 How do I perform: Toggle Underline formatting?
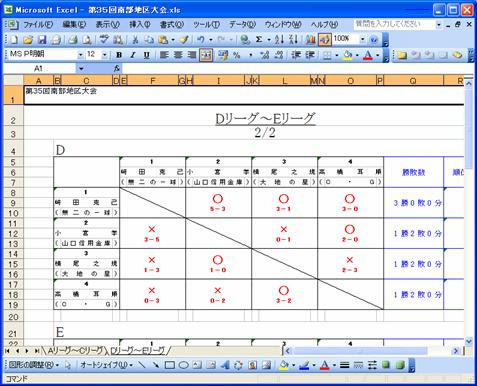146,55
